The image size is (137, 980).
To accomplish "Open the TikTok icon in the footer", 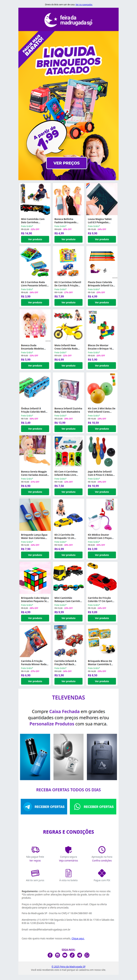I will point(72,955).
